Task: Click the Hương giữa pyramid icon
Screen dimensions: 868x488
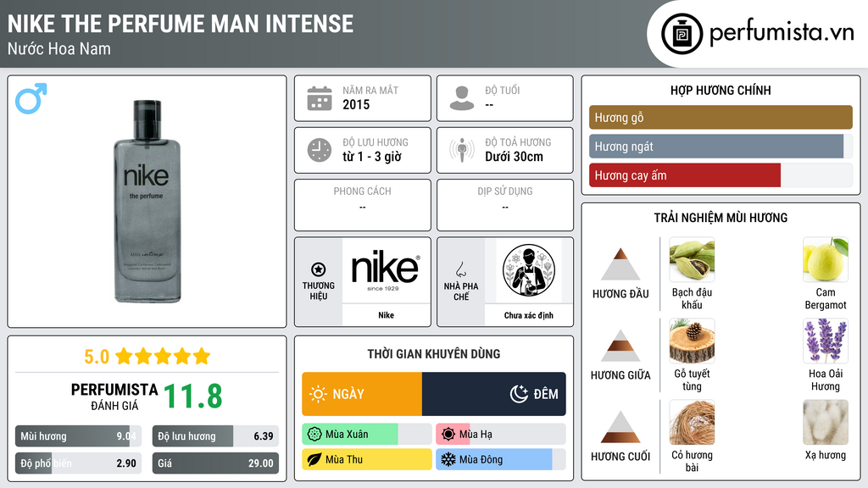Action: (620, 346)
